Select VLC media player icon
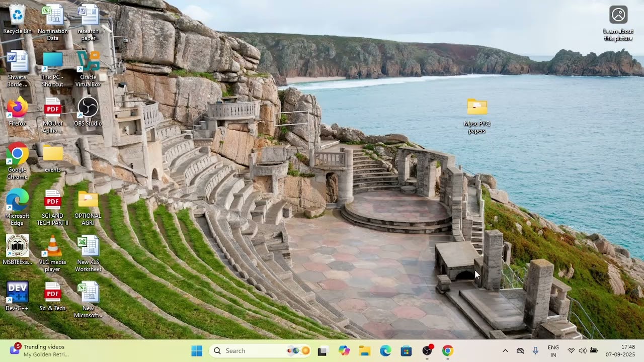 (x=53, y=254)
